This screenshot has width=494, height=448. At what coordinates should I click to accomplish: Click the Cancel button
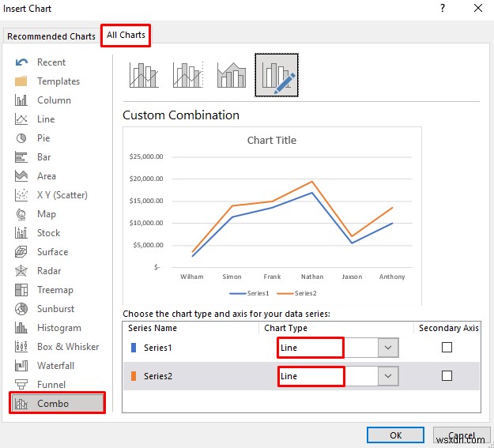pyautogui.click(x=462, y=435)
